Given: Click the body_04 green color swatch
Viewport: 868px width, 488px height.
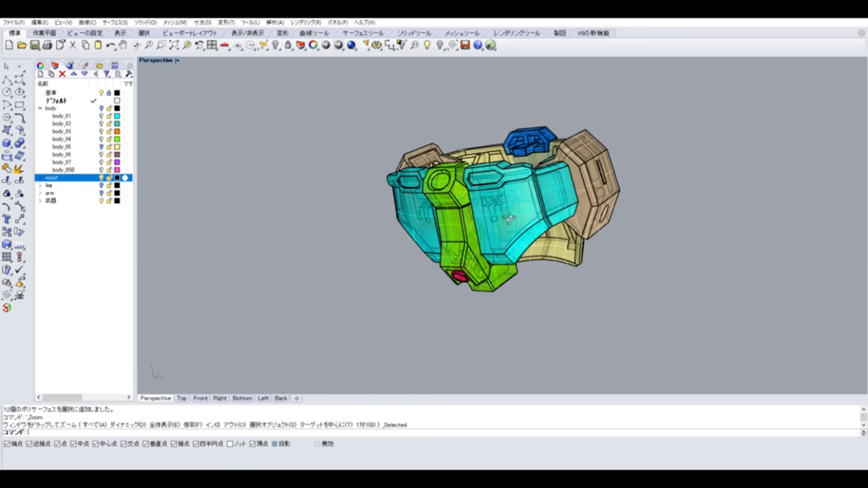Looking at the screenshot, I should tap(116, 140).
